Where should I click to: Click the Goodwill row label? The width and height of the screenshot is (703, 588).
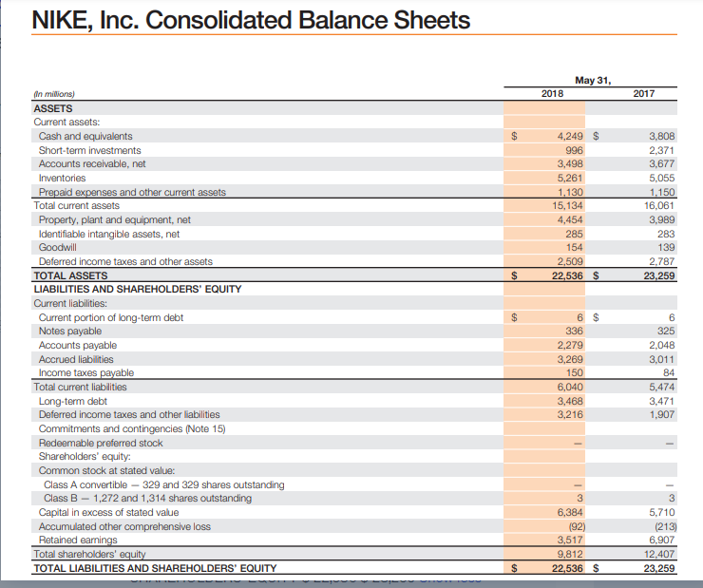coord(57,248)
